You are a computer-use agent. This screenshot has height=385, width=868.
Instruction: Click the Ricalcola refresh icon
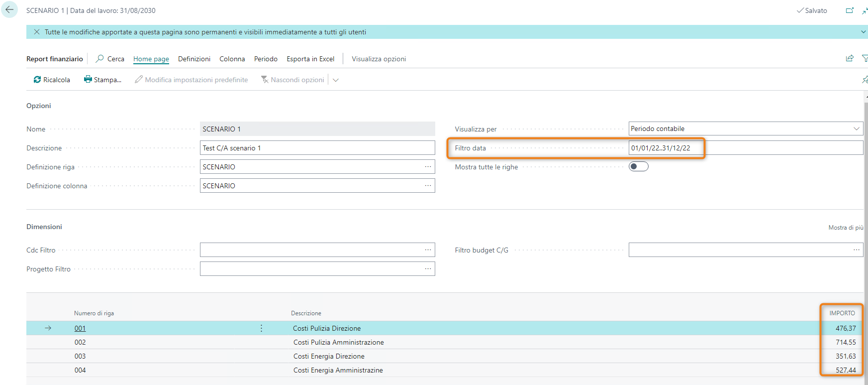coord(37,80)
